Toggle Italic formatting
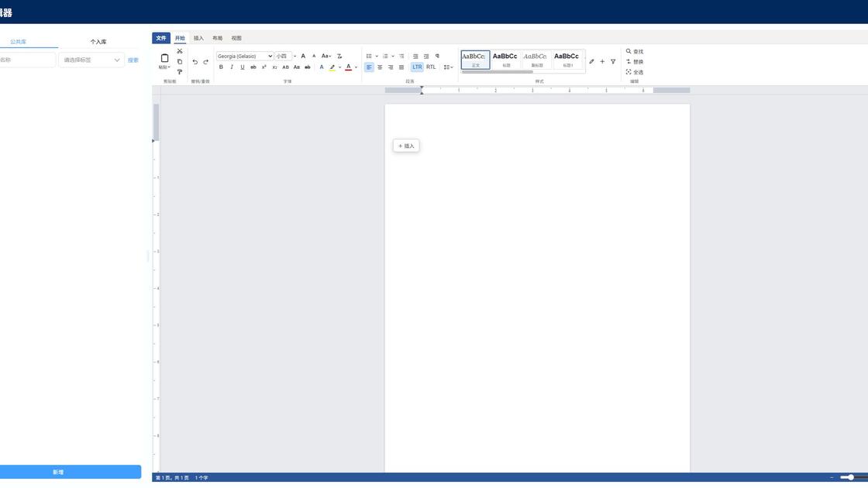 click(x=232, y=67)
